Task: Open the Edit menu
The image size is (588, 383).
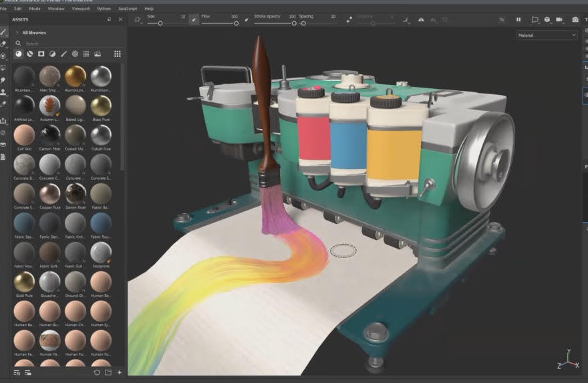Action: (17, 8)
